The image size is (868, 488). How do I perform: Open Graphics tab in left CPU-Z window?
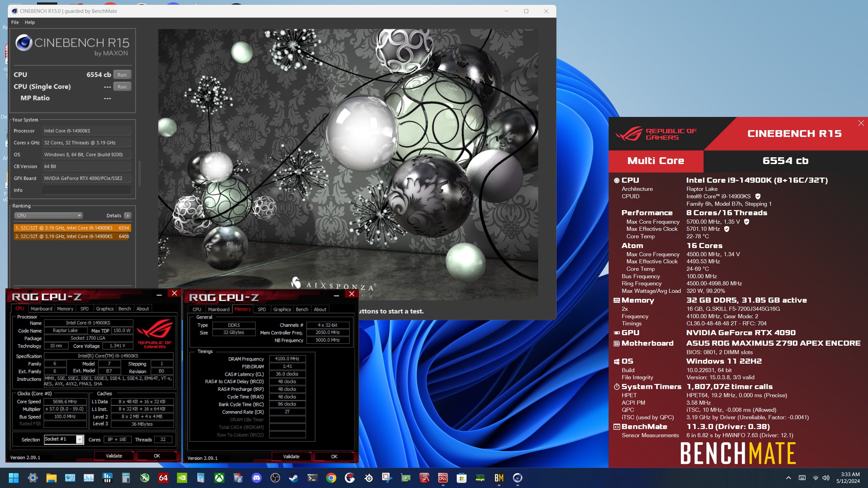[105, 309]
